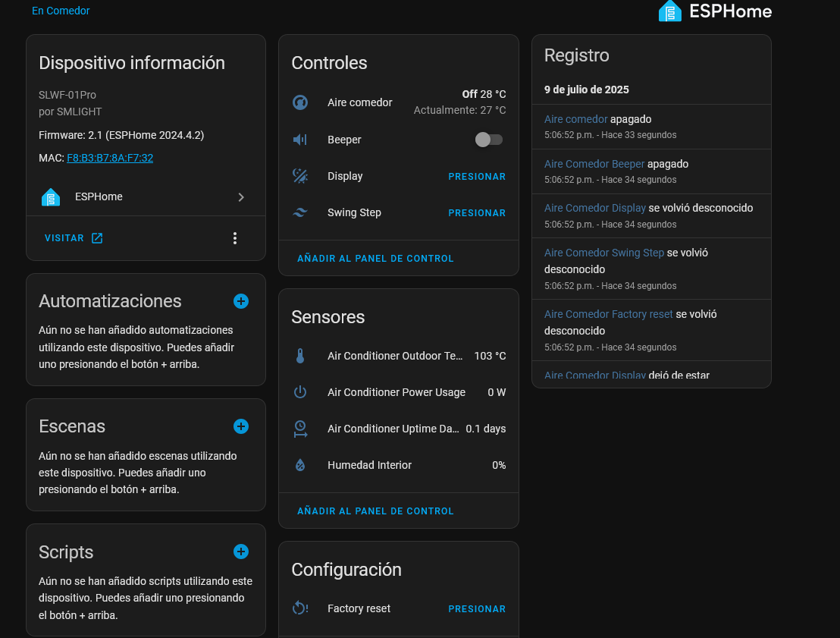Click 'Aire Comedor Factory reset' log entry link

(x=609, y=314)
